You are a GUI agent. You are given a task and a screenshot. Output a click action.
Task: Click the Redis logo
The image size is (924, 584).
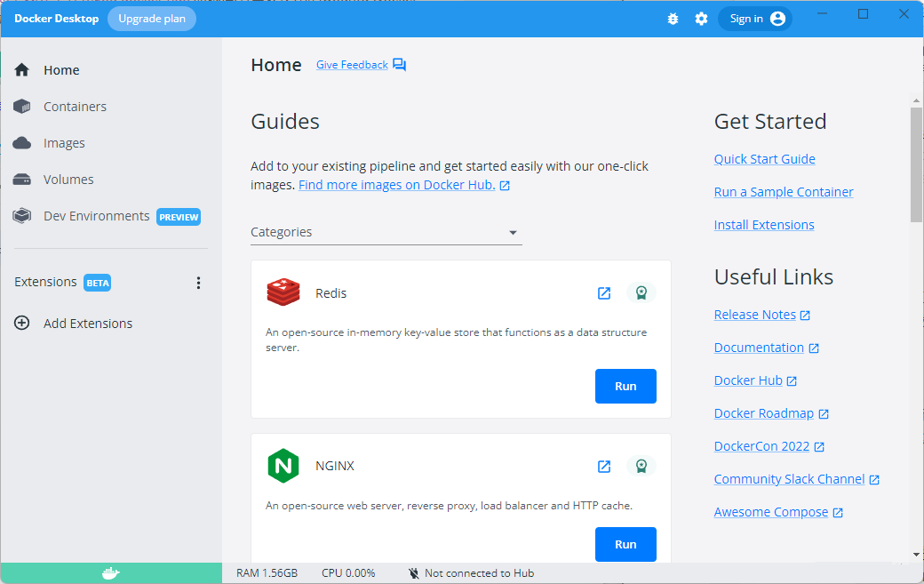pos(283,292)
